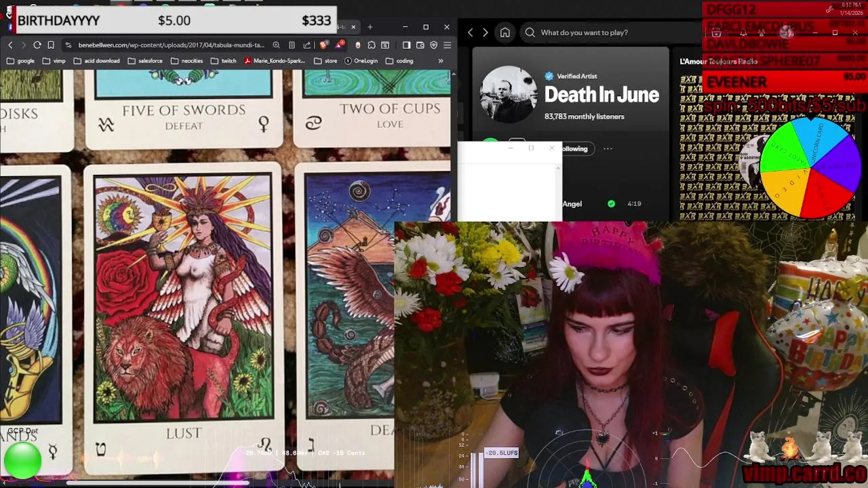Toggle the browser sidebar panel
The image size is (868, 488).
pyautogui.click(x=406, y=45)
